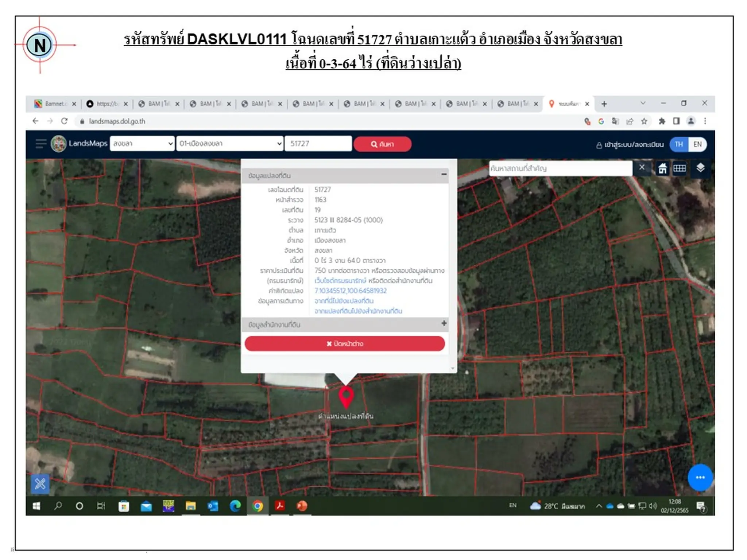Clear the place search with the X icon
The image size is (747, 560).
[642, 167]
